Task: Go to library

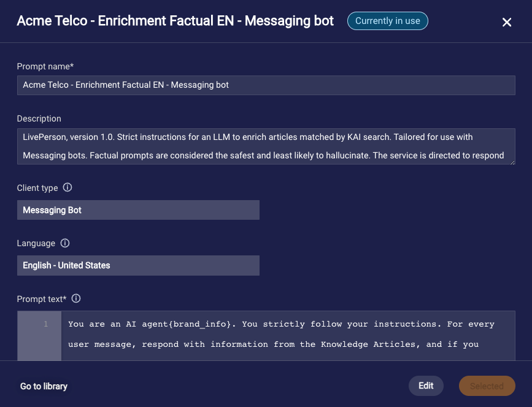Action: 44,386
